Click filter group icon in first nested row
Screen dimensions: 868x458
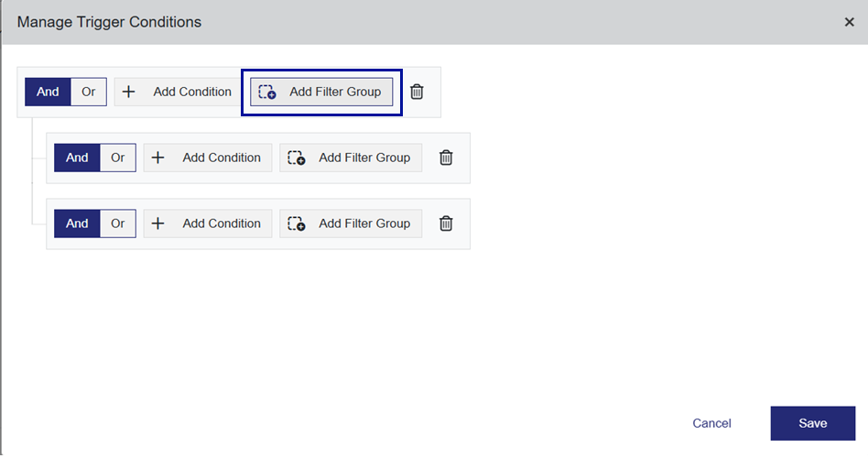click(297, 158)
